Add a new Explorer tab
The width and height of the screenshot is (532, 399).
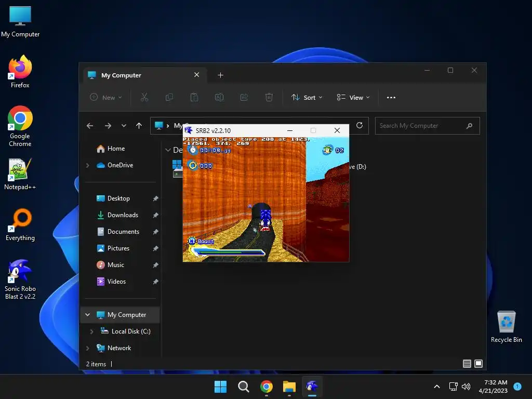point(220,75)
